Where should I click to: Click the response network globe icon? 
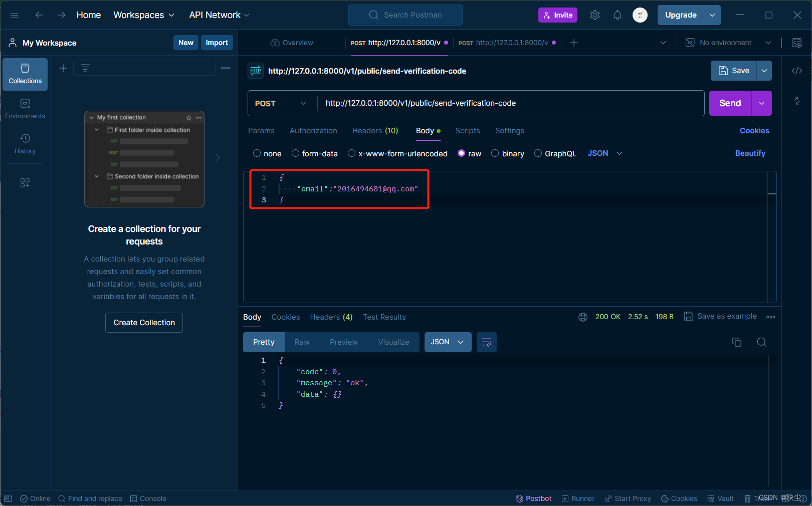(583, 317)
